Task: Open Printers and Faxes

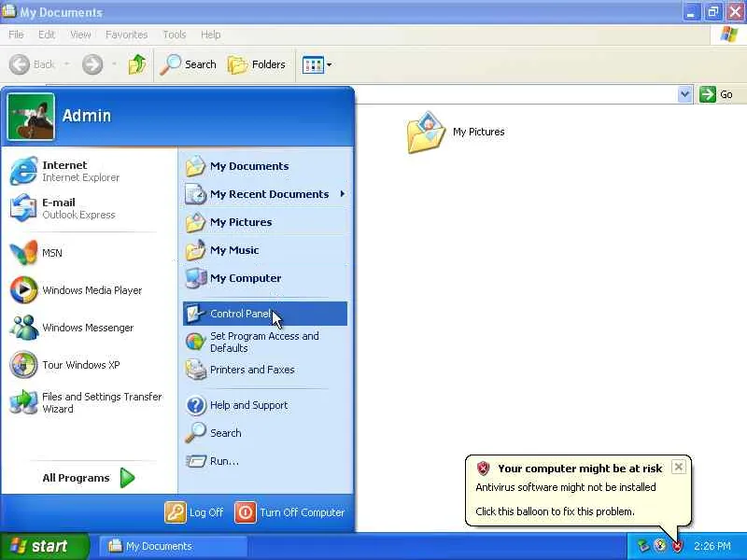Action: [265, 370]
